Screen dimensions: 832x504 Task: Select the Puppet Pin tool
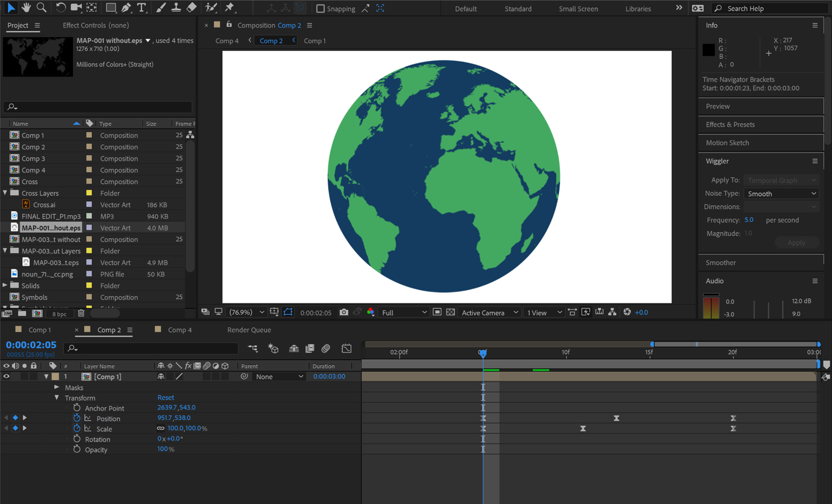click(230, 7)
